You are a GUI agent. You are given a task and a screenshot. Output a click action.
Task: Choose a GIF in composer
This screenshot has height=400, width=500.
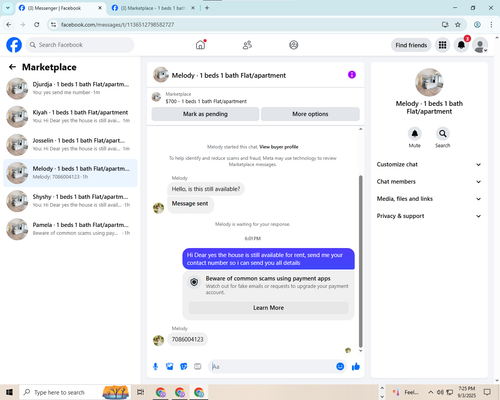point(198,367)
